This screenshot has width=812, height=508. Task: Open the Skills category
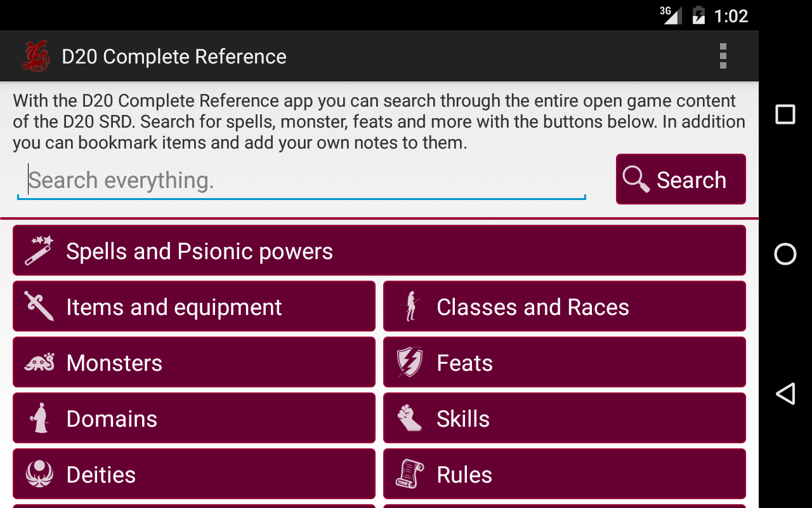pyautogui.click(x=565, y=418)
